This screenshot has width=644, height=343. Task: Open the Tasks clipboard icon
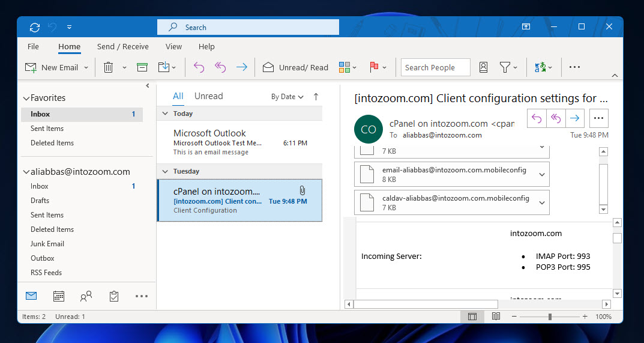[114, 296]
